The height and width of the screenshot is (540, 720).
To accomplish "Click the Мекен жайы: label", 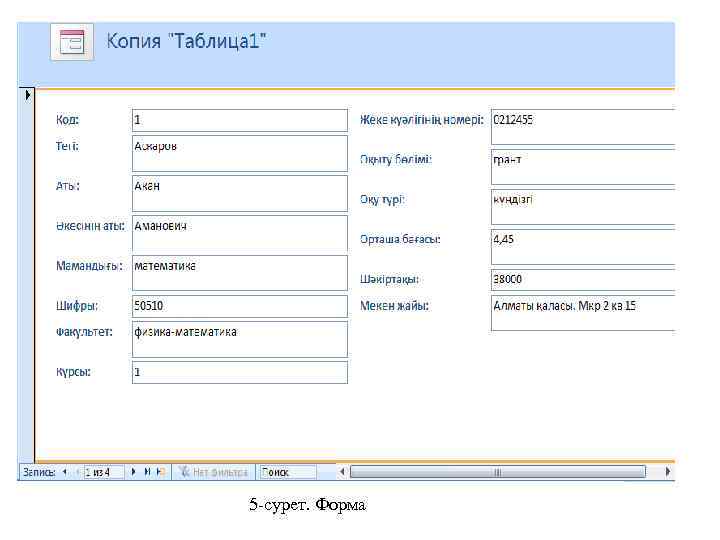I will click(394, 306).
